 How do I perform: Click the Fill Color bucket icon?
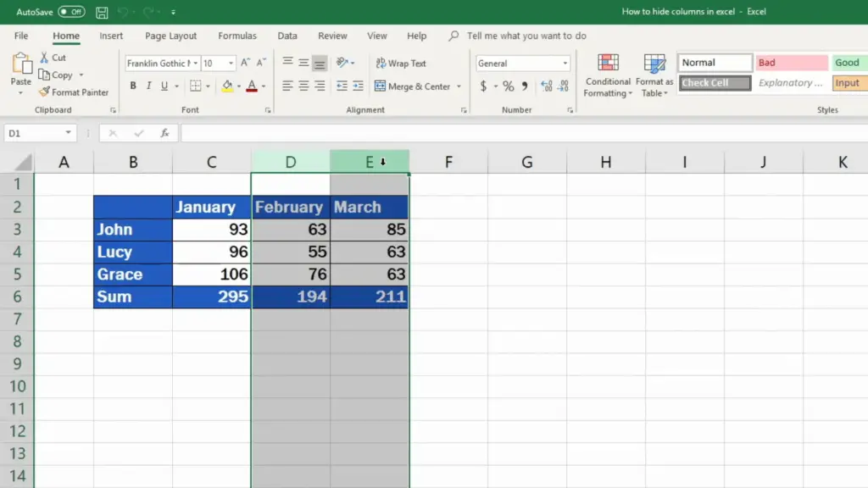[226, 86]
